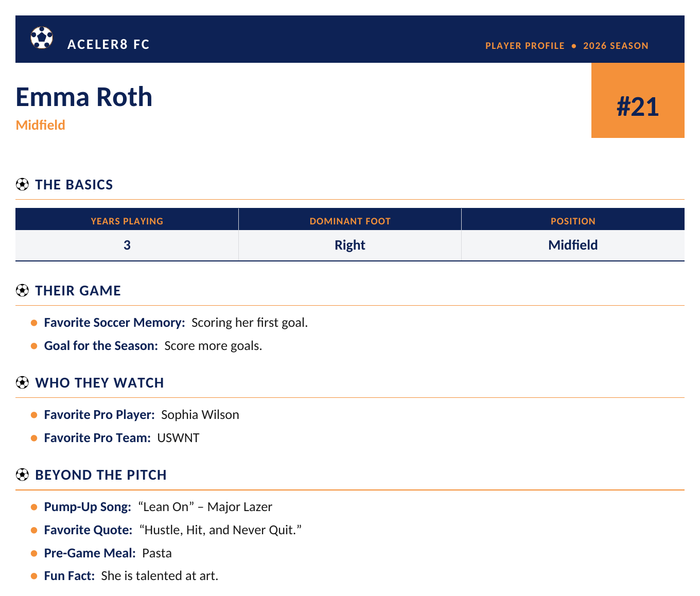Click the orange bullet next to Pump-Up Song
This screenshot has width=700, height=596.
tap(34, 507)
